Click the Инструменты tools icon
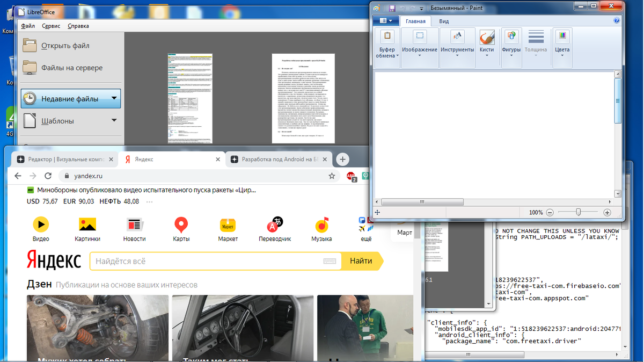The image size is (644, 362). (457, 37)
